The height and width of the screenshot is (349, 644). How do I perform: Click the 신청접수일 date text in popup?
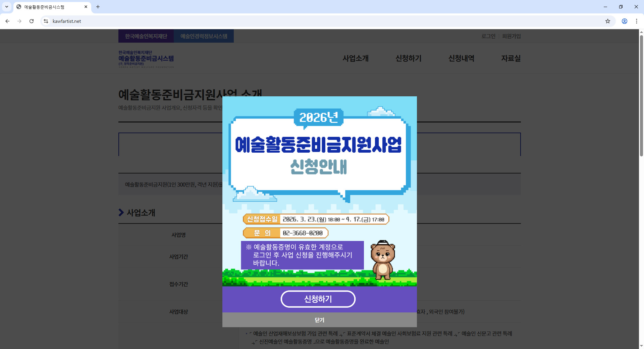(x=333, y=219)
